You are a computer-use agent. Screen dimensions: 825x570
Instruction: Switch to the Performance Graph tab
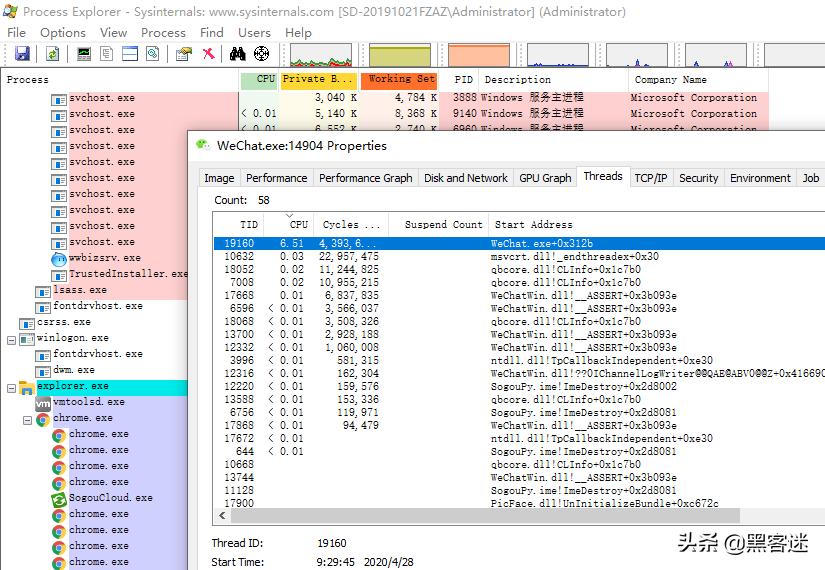tap(365, 178)
